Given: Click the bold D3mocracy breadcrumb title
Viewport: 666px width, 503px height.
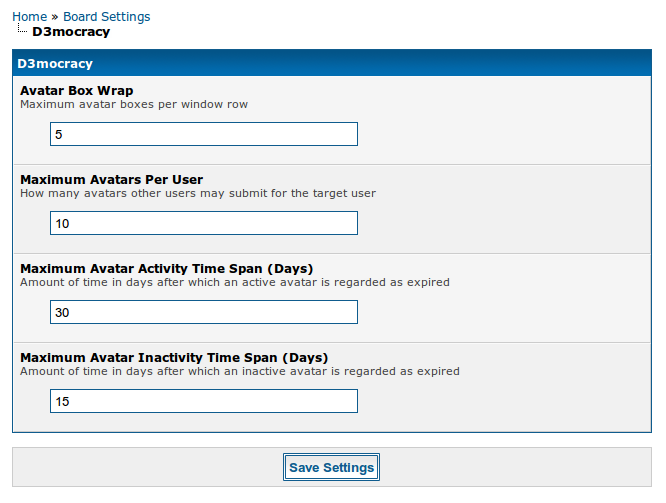Looking at the screenshot, I should [71, 32].
